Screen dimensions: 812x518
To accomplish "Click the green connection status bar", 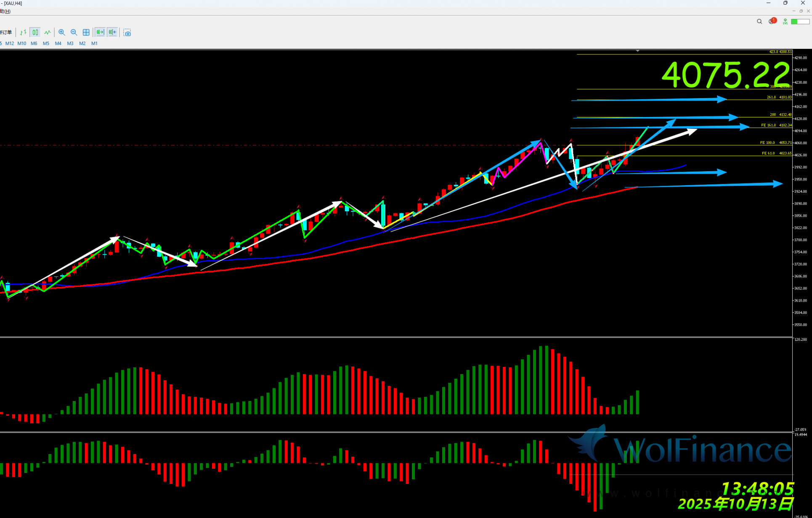I will point(800,21).
